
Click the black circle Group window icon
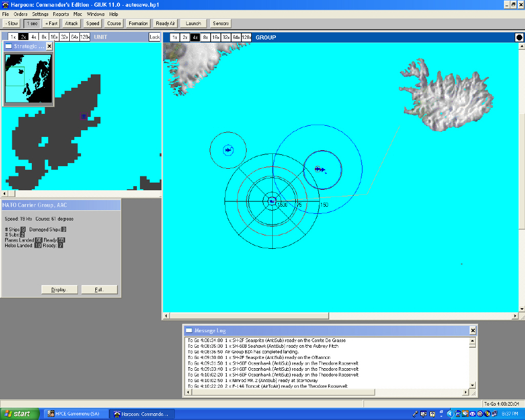519,37
